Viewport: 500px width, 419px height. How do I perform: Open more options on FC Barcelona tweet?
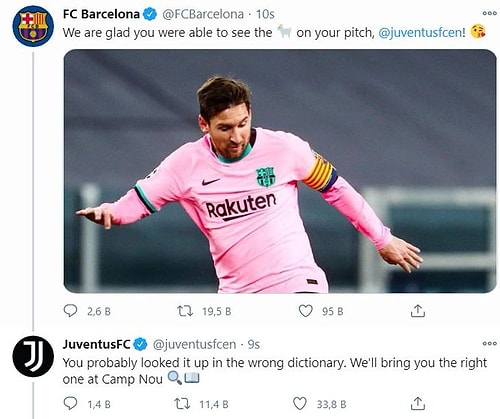pos(489,13)
